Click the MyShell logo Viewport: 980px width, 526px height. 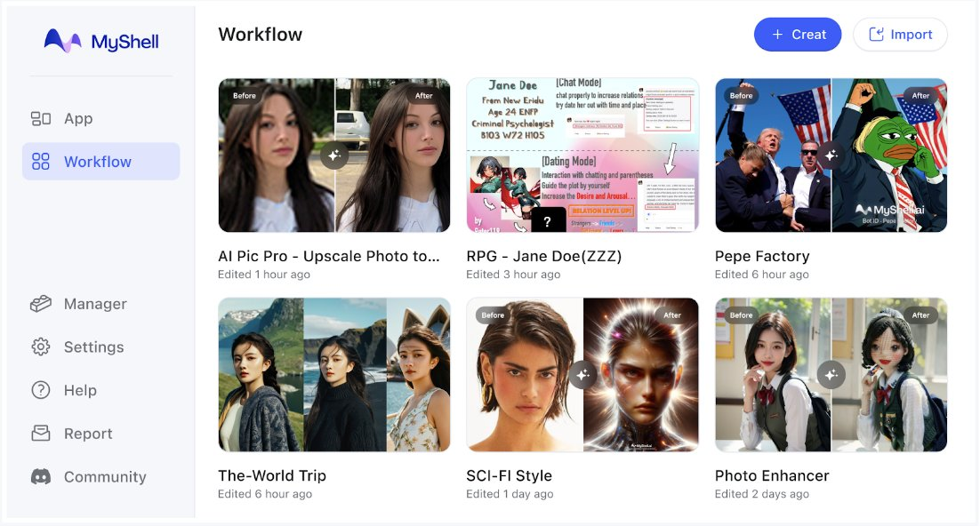(x=101, y=41)
